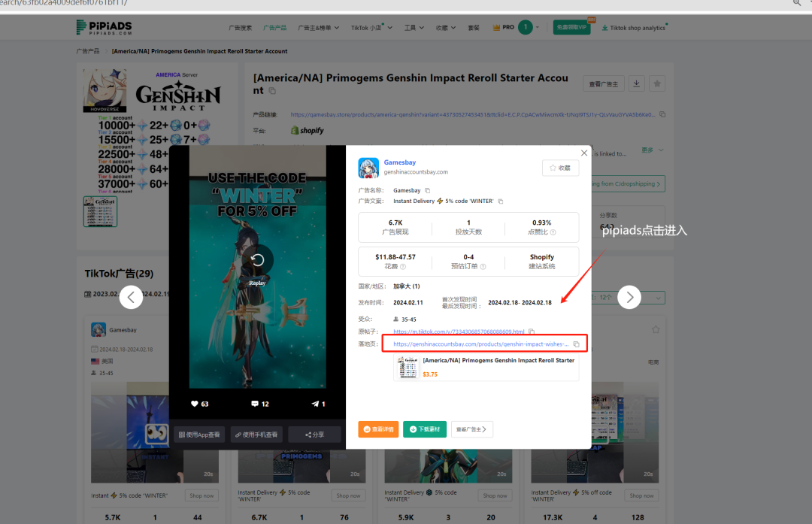Open the date range picker 2023.02
Screen dimensions: 812x524
coord(127,294)
